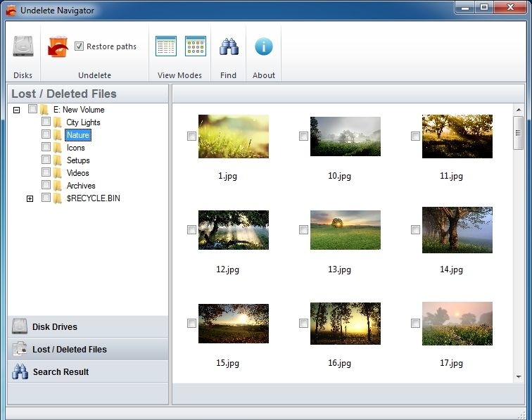
Task: Open Find with the binoculars icon
Action: pyautogui.click(x=228, y=47)
